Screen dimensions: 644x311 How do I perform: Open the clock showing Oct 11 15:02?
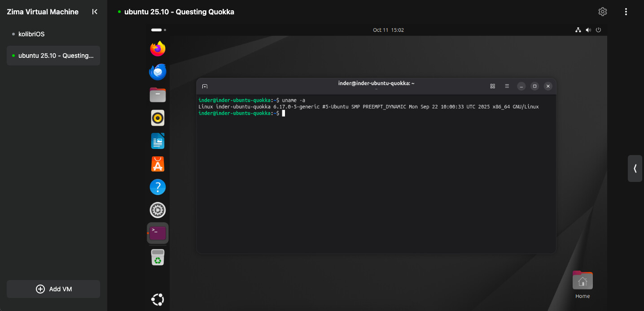point(388,30)
